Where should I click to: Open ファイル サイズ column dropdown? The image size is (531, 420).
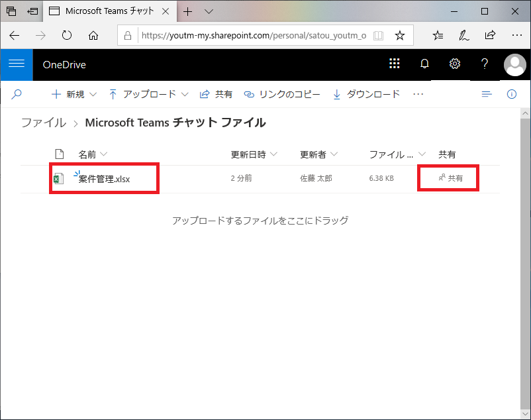click(422, 154)
